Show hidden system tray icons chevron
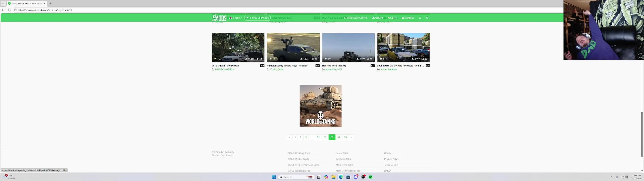644x181 pixels. pos(612,177)
